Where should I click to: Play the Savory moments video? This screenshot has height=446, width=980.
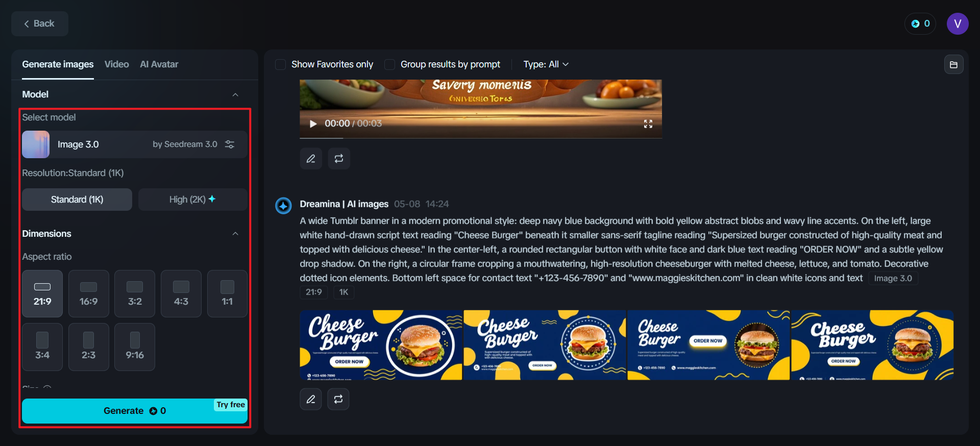coord(313,123)
